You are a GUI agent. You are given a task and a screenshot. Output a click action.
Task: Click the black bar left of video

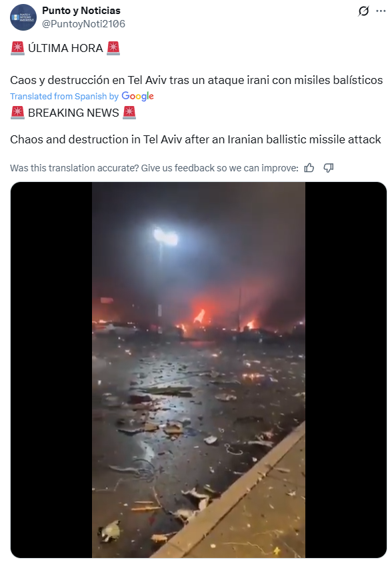coord(51,370)
